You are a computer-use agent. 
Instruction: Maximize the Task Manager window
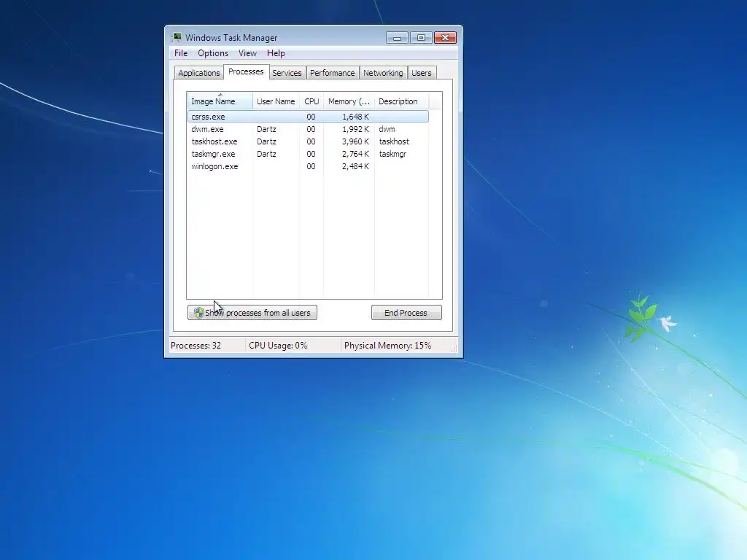(421, 38)
